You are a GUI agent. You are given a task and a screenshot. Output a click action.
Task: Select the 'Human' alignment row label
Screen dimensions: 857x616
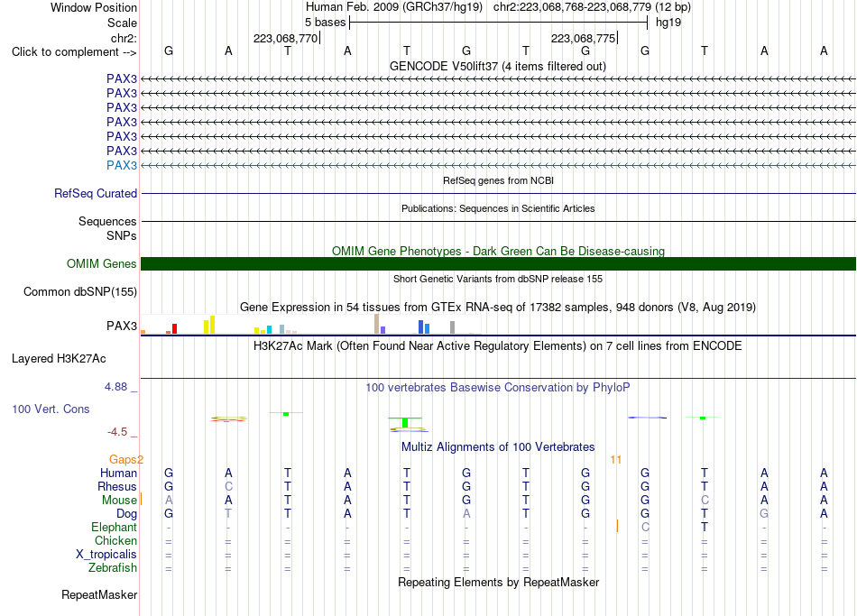point(118,473)
